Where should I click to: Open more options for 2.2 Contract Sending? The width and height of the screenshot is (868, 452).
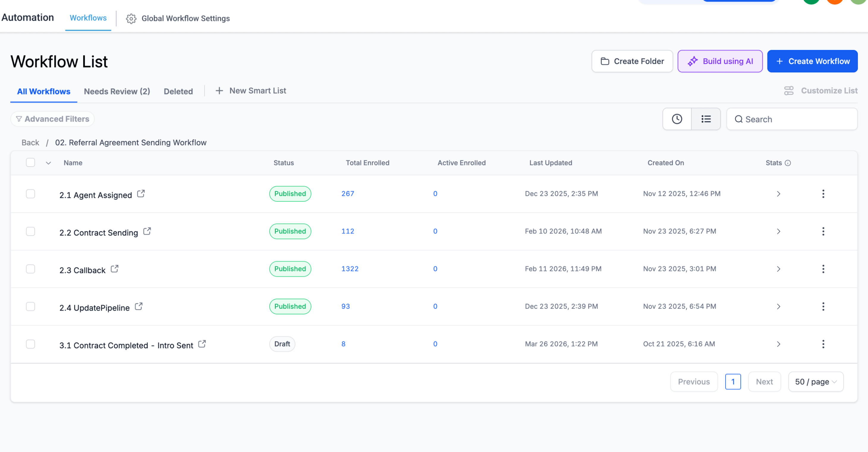click(823, 231)
